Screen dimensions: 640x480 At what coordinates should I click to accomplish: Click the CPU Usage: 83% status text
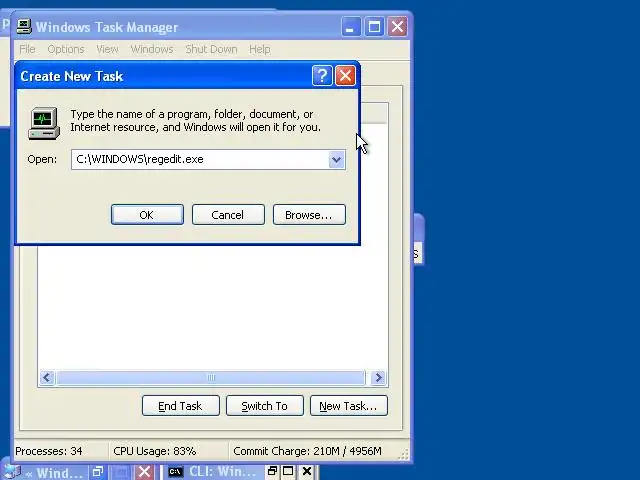click(155, 451)
